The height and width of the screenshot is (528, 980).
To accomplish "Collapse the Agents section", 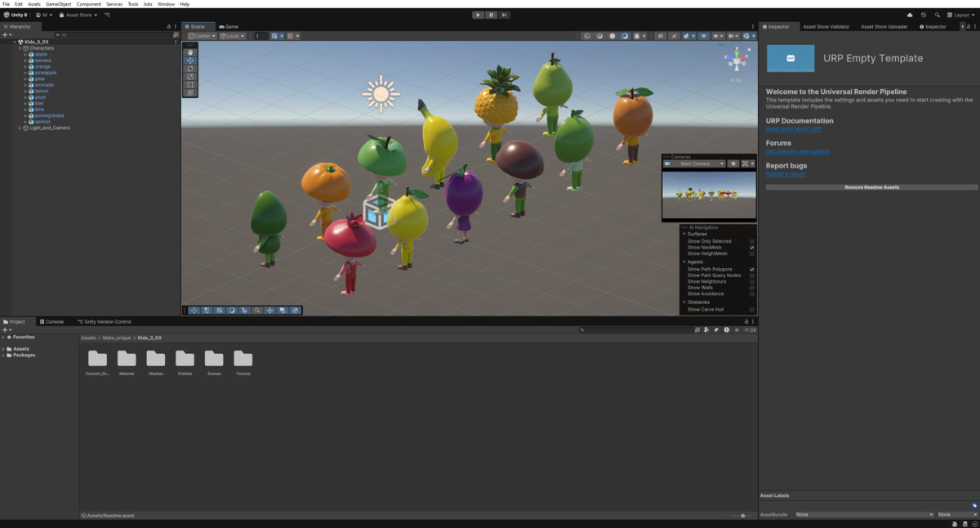I will click(x=684, y=262).
